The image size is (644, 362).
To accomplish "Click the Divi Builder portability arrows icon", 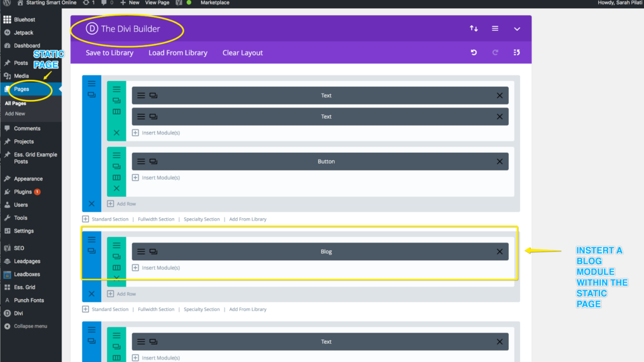I will click(474, 29).
